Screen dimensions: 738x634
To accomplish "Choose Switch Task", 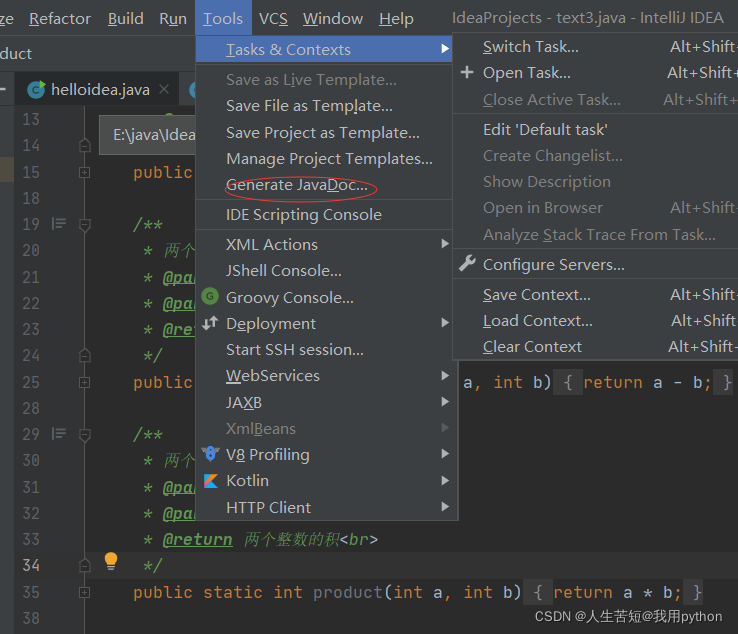I will pyautogui.click(x=595, y=47).
